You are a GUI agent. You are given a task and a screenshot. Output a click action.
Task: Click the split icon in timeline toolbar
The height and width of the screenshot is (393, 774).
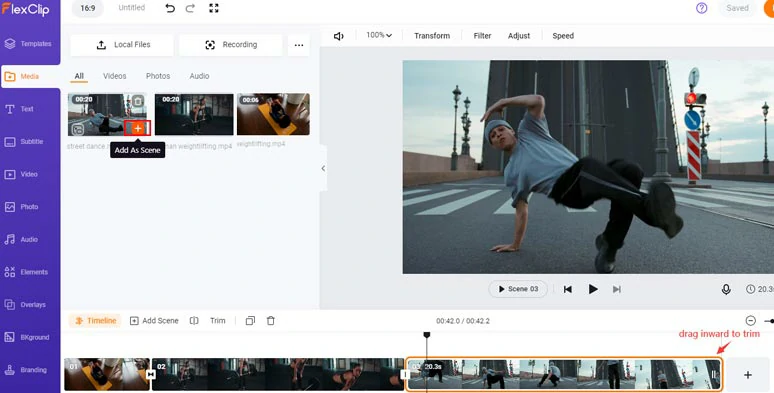tap(194, 321)
